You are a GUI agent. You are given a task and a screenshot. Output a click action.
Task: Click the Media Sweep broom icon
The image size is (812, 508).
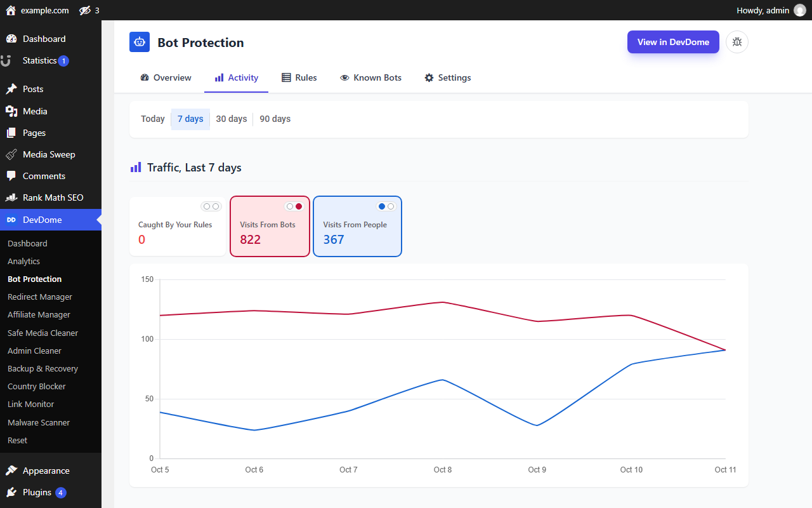pos(11,154)
